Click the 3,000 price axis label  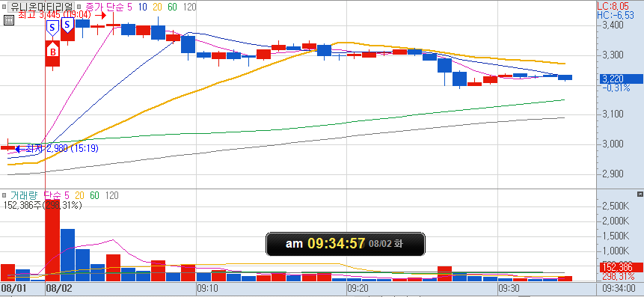click(x=613, y=144)
